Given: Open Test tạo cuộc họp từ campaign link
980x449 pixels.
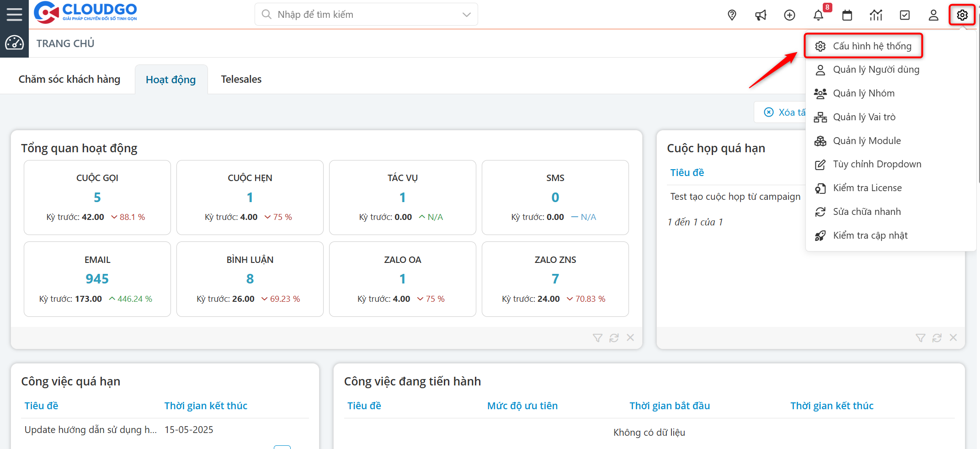Looking at the screenshot, I should point(735,197).
